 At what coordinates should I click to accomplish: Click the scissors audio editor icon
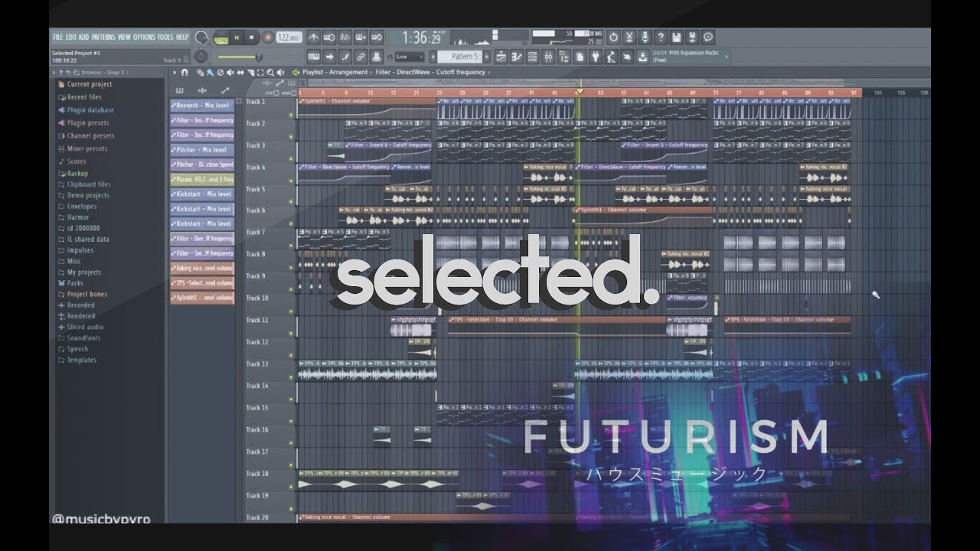coord(629,37)
